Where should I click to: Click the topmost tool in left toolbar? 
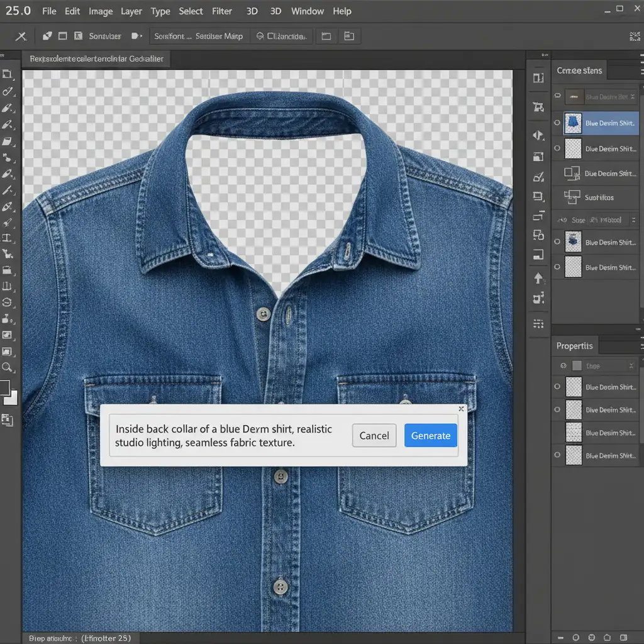8,74
